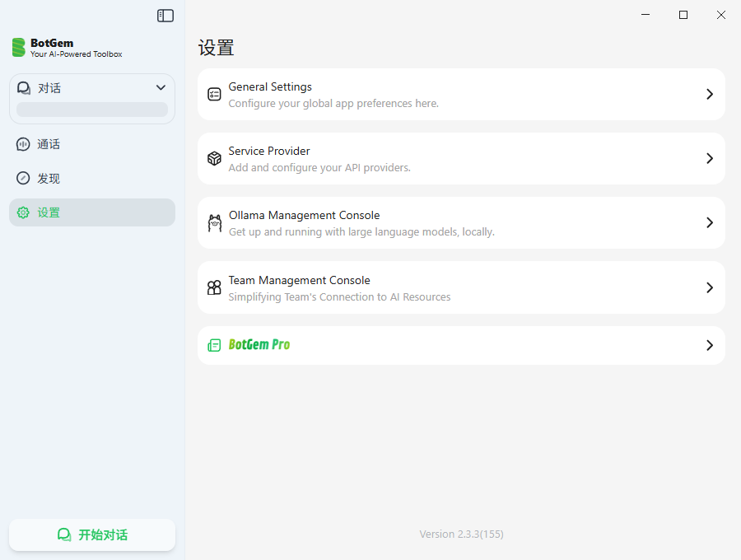
Task: Click the Service Provider cube icon
Action: click(214, 158)
